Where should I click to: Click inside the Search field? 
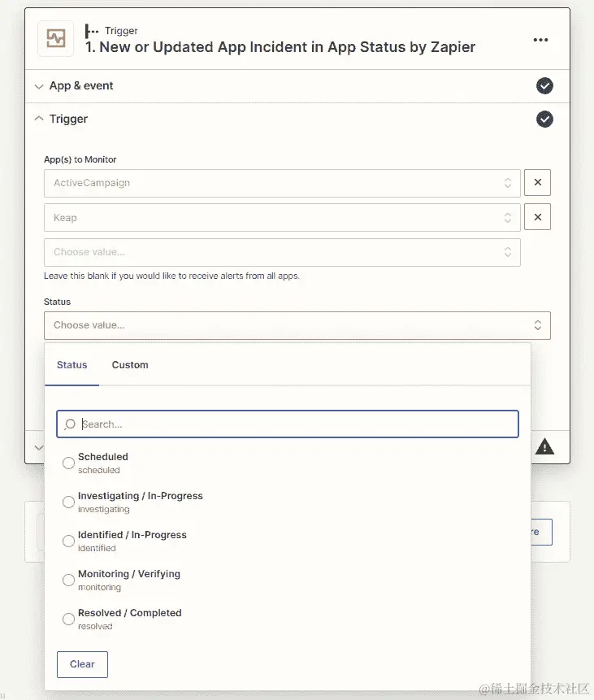pos(163,424)
